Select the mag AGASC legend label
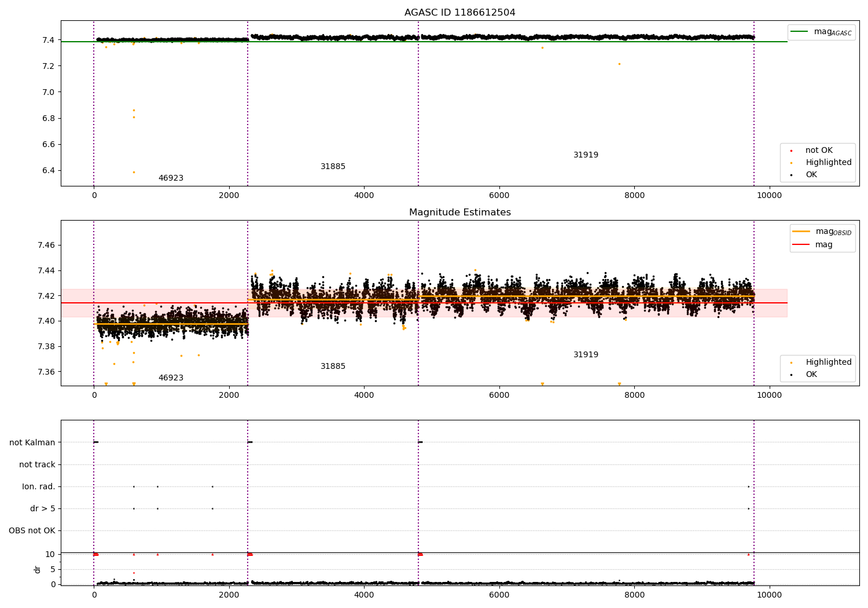This screenshot has width=868, height=608. click(833, 32)
